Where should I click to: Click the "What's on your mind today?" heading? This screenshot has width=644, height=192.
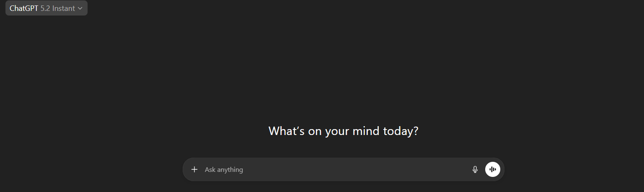coord(343,131)
